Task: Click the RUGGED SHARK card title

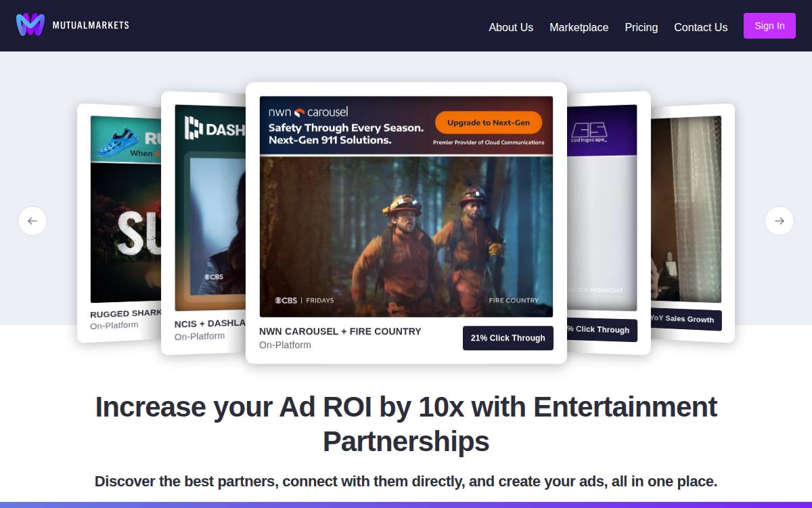Action: (x=126, y=314)
